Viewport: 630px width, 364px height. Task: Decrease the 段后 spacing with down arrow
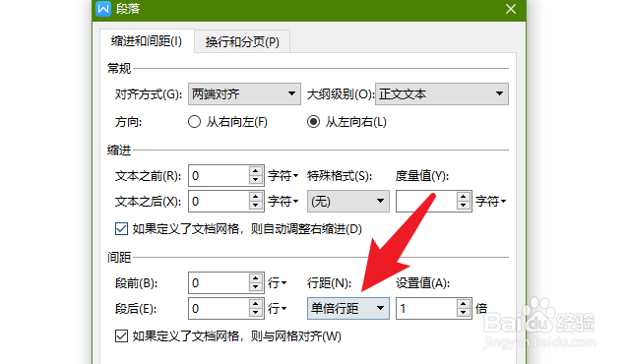point(256,313)
